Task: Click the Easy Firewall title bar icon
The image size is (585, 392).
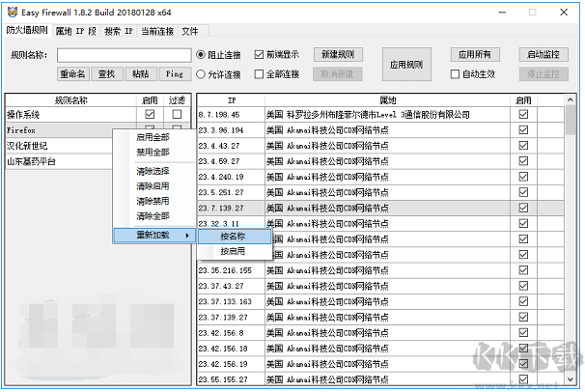Action: click(11, 11)
